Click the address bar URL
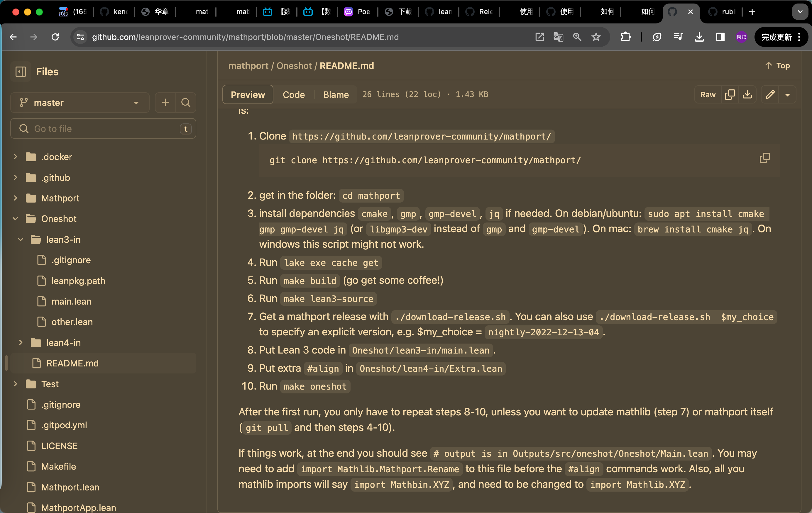Image resolution: width=812 pixels, height=513 pixels. coord(245,37)
